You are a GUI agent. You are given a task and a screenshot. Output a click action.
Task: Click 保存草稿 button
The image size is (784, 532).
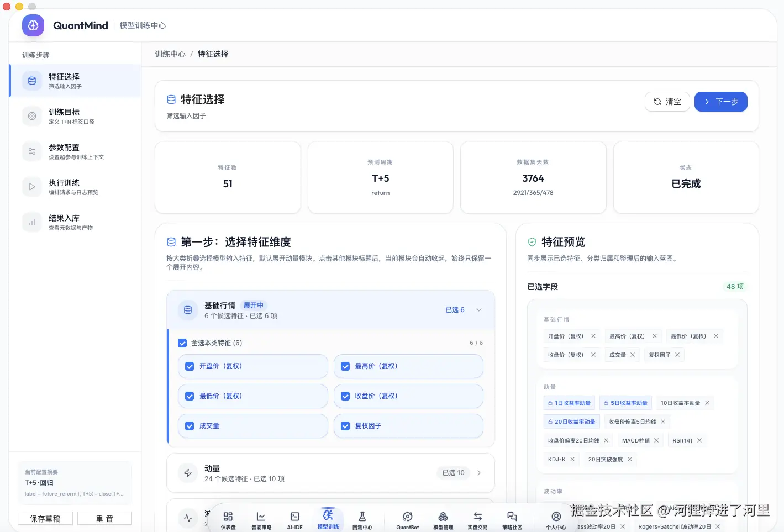click(x=45, y=519)
